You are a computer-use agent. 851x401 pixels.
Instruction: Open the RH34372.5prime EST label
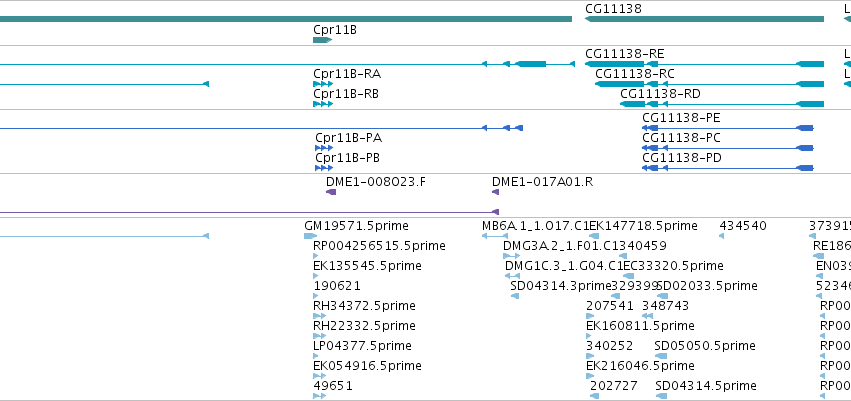[364, 305]
